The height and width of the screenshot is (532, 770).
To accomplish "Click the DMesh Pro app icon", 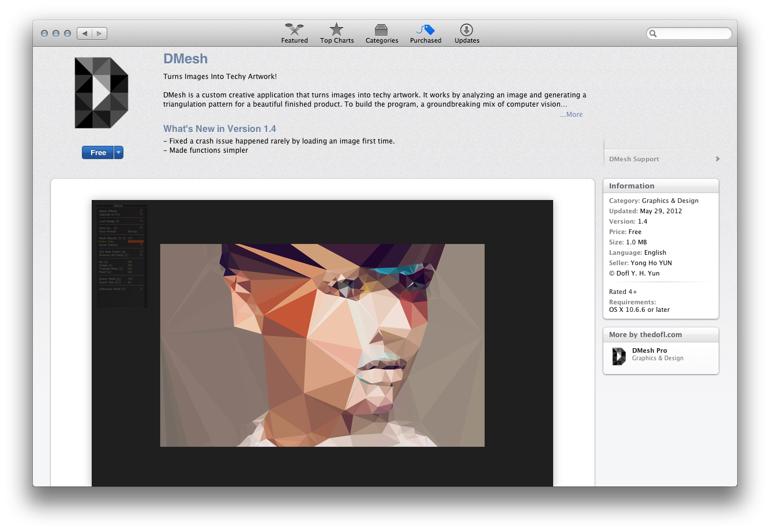I will tap(619, 356).
